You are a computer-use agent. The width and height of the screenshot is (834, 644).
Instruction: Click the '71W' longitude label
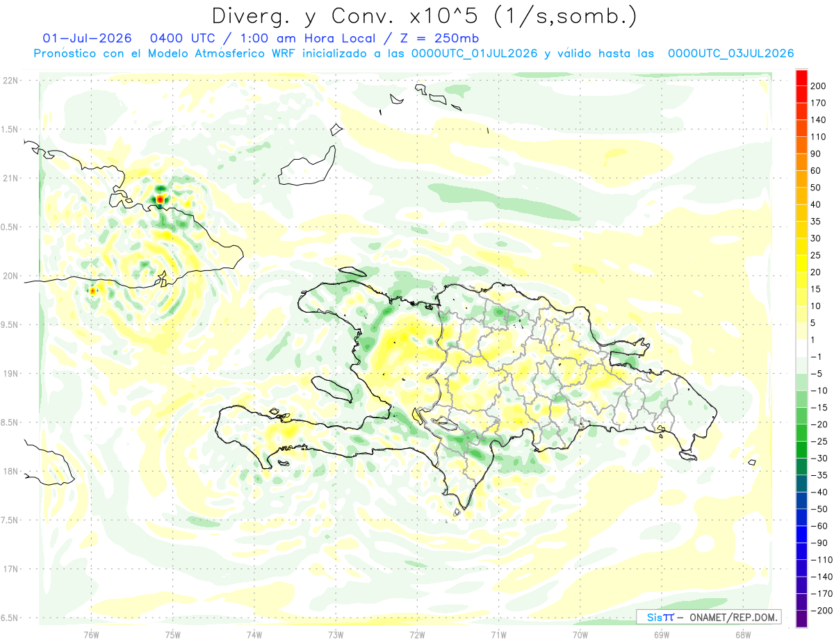pos(498,634)
